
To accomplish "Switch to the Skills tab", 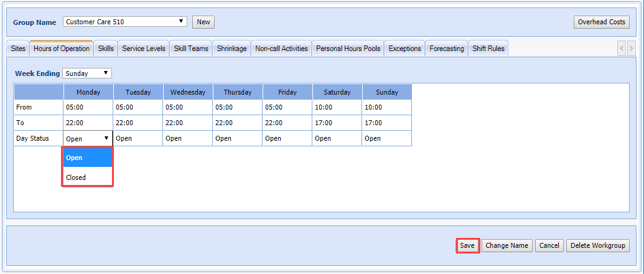I will [106, 49].
